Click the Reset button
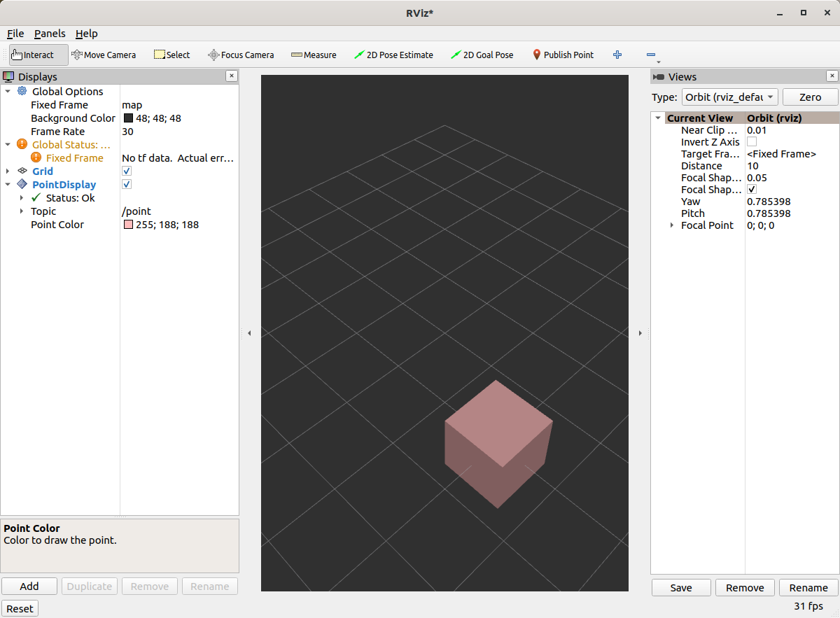Image resolution: width=840 pixels, height=618 pixels. pyautogui.click(x=20, y=608)
